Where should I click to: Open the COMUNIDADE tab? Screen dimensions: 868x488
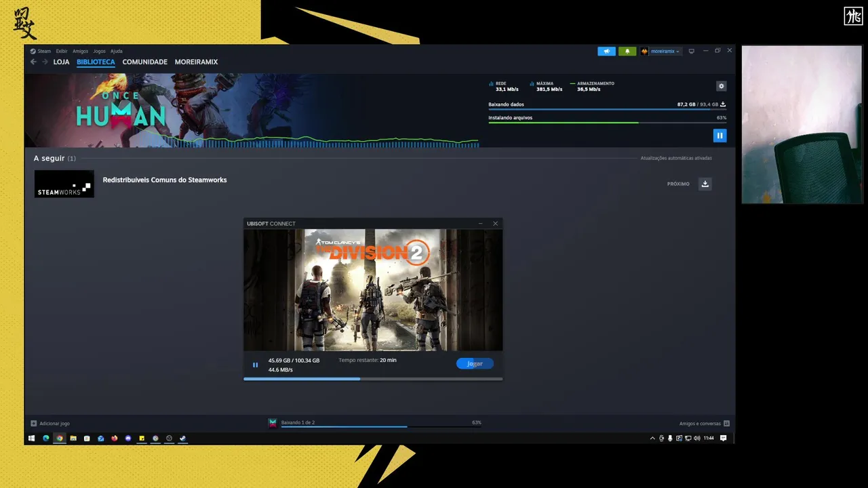click(144, 62)
